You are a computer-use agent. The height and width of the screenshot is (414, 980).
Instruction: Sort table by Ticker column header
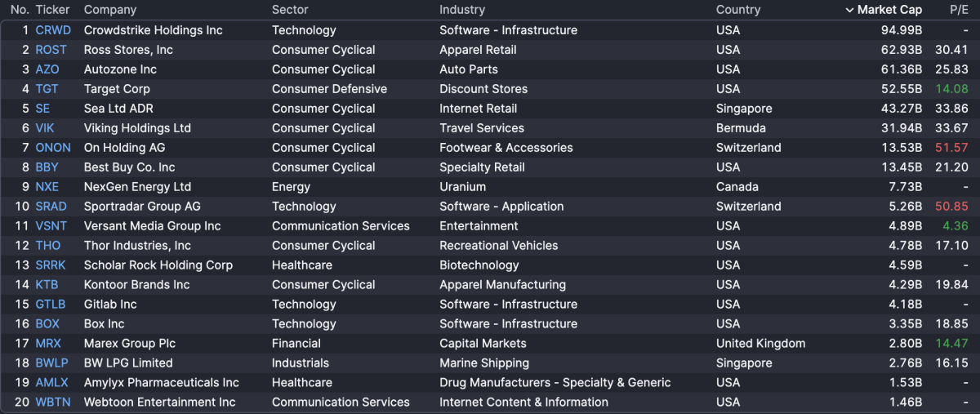pos(52,10)
